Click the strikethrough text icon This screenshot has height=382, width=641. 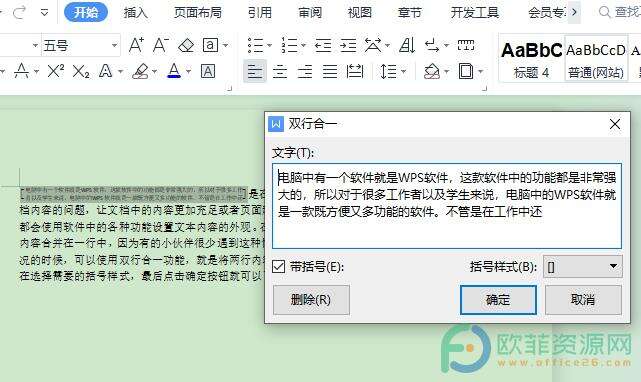point(22,72)
